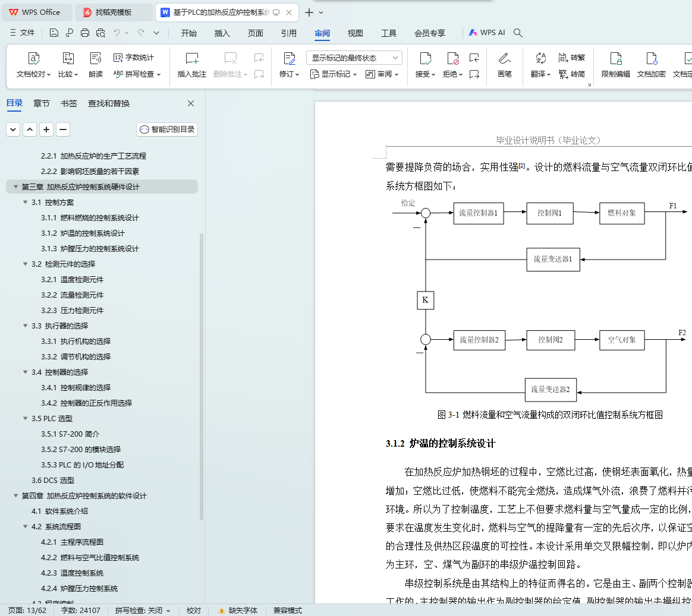This screenshot has height=616, width=692.
Task: Open 字数统计 word count
Action: coord(134,57)
